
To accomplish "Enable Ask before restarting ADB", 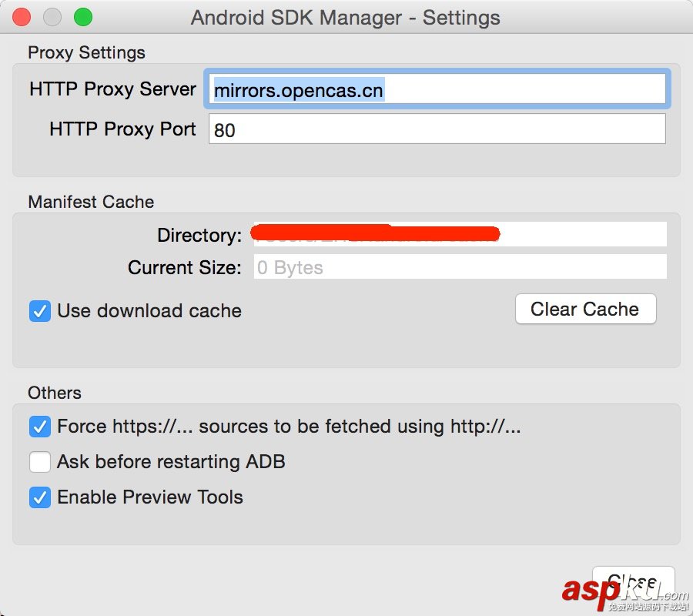I will 40,462.
